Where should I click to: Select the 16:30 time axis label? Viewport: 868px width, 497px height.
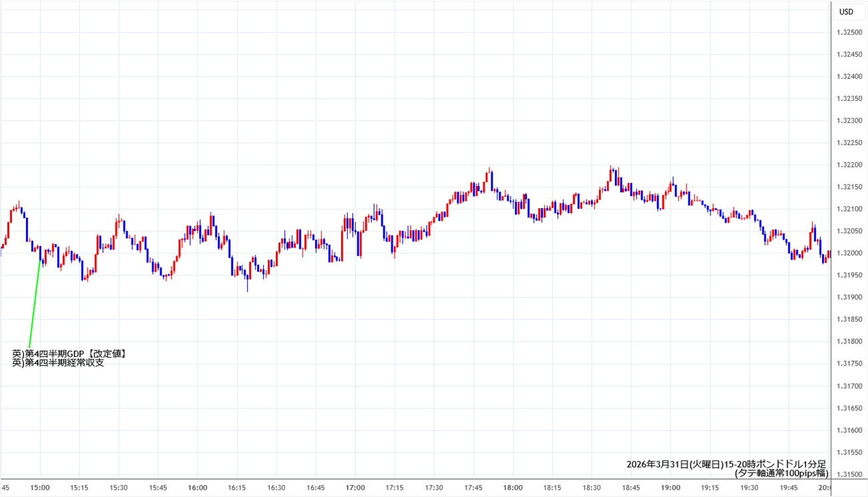click(276, 488)
